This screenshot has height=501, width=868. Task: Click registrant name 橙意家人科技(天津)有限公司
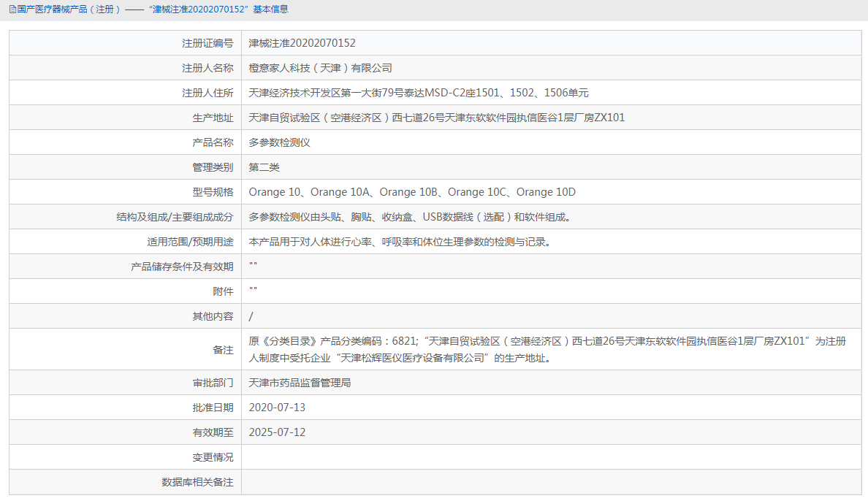coord(320,68)
